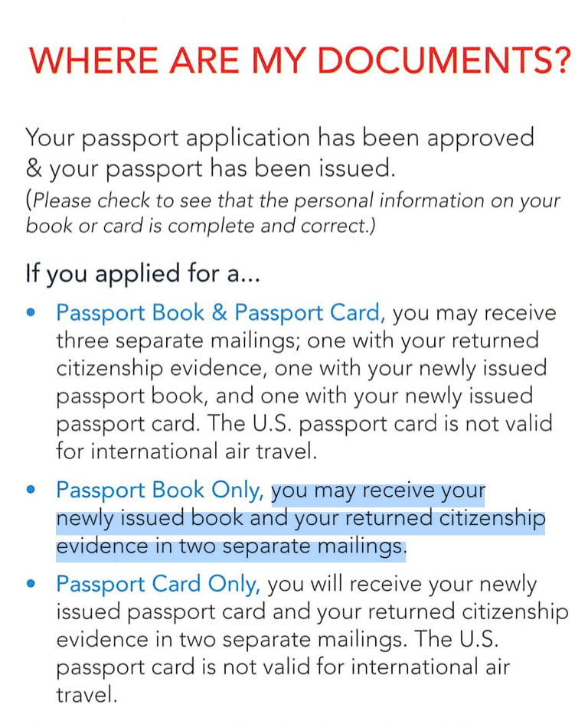The image size is (588, 727).
Task: Click "Your passport application has been approved" line
Action: pyautogui.click(x=279, y=139)
